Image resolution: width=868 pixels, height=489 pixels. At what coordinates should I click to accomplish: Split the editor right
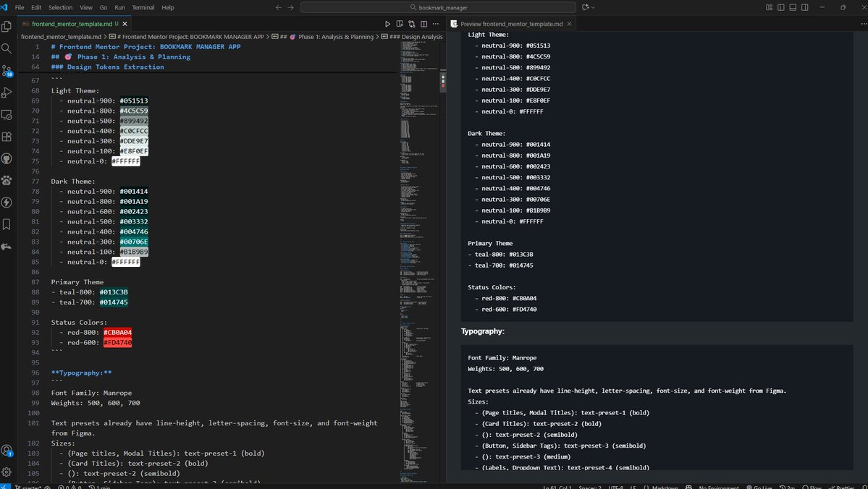click(x=424, y=24)
